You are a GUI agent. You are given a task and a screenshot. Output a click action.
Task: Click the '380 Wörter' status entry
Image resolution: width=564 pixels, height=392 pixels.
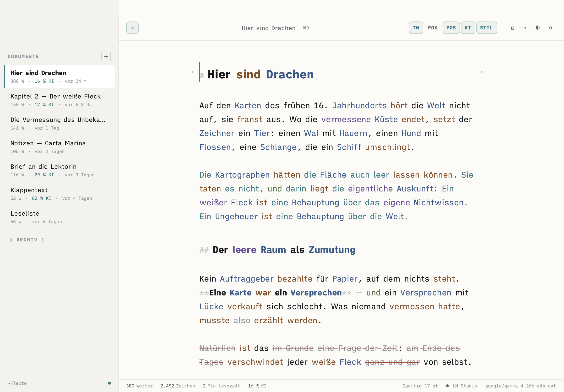(x=140, y=386)
